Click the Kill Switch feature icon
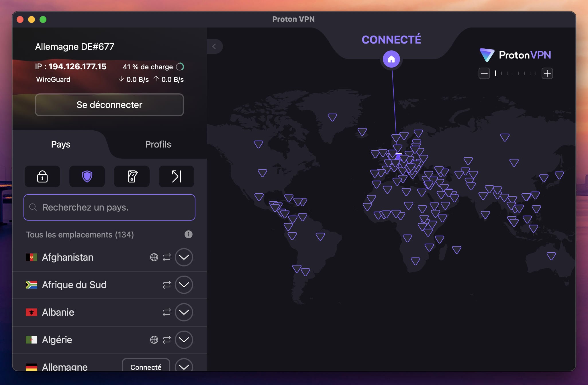The height and width of the screenshot is (385, 588). pyautogui.click(x=132, y=176)
